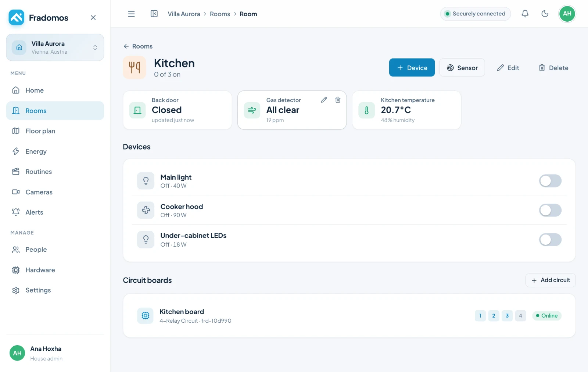Expand the Villa Aurora home selector

[x=55, y=47]
